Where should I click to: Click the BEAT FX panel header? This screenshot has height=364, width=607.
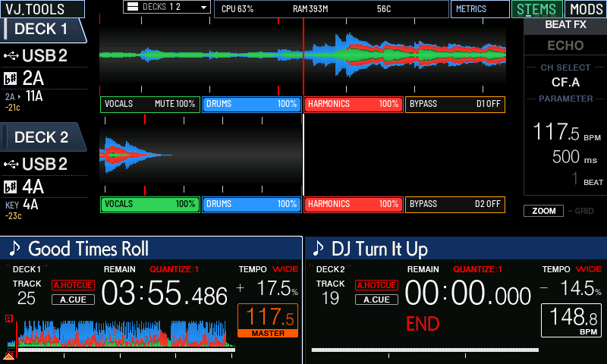(x=565, y=25)
